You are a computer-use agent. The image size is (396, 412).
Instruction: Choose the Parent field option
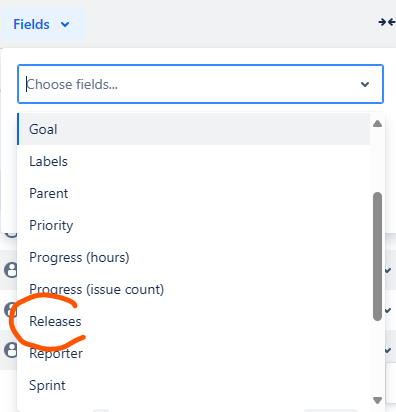194,193
